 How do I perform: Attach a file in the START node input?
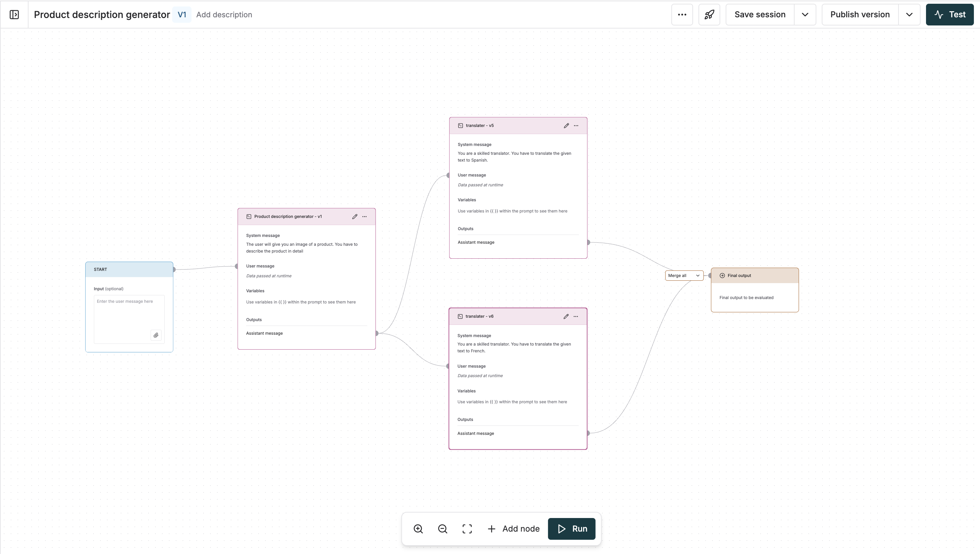156,335
